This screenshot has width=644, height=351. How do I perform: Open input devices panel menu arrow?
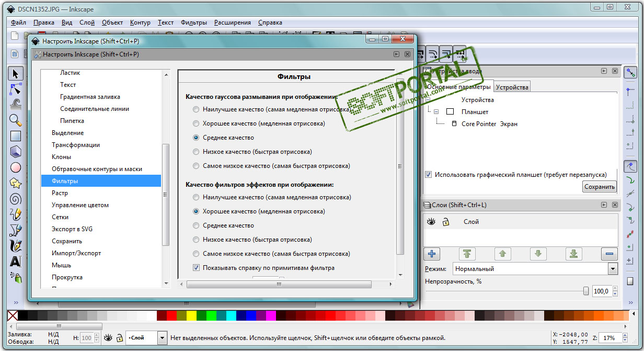coord(604,71)
